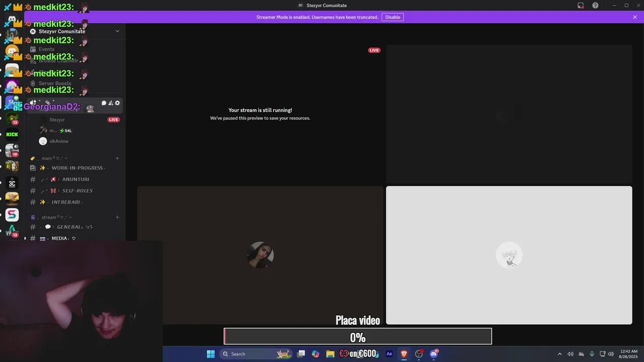
Task: Open the server icon directly below KICK server
Action: (12, 150)
